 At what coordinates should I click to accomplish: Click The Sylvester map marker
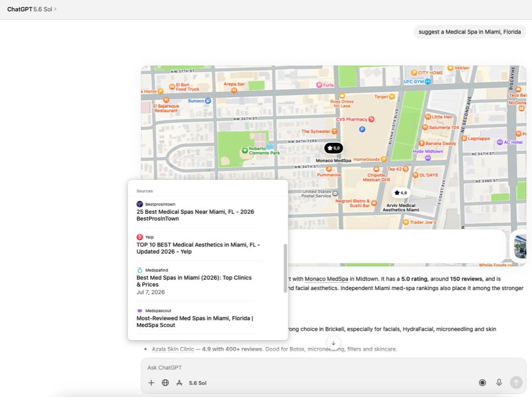[x=334, y=131]
